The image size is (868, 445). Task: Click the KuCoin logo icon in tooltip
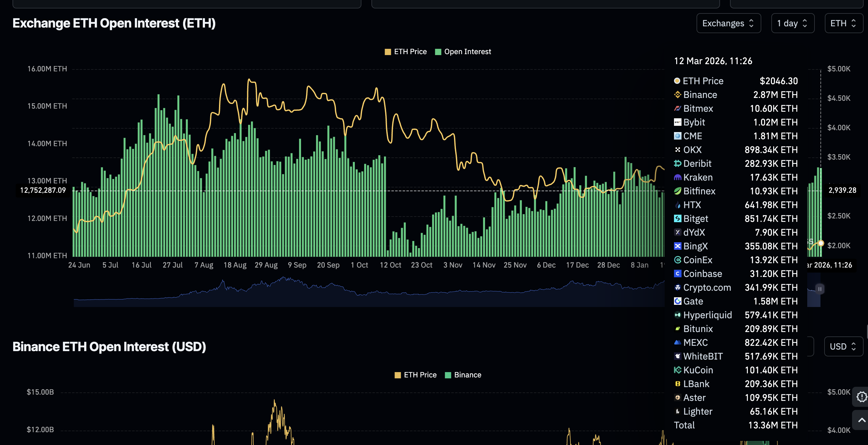tap(677, 370)
